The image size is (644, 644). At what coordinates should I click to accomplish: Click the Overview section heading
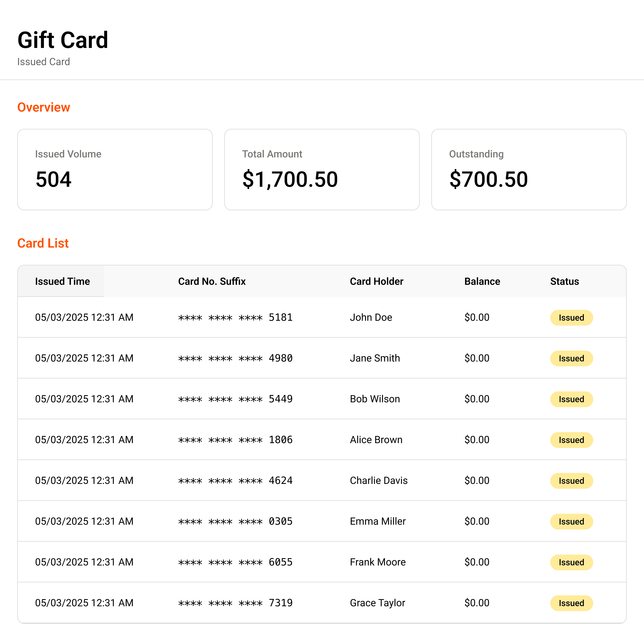44,107
